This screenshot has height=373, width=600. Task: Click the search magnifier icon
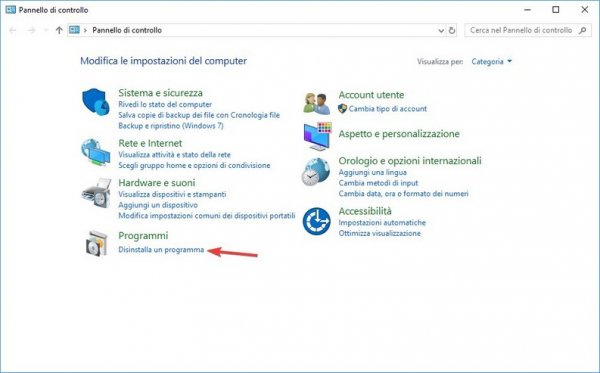click(x=583, y=30)
